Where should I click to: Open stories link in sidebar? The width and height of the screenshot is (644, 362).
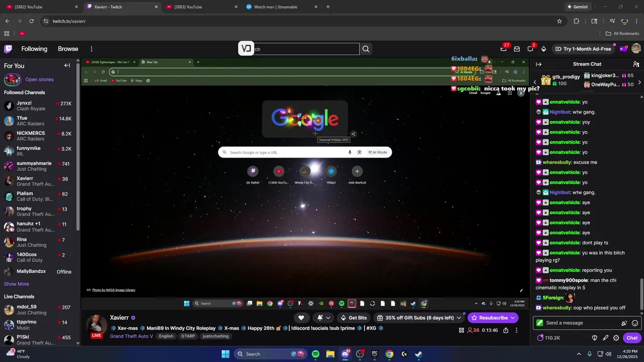tap(39, 79)
